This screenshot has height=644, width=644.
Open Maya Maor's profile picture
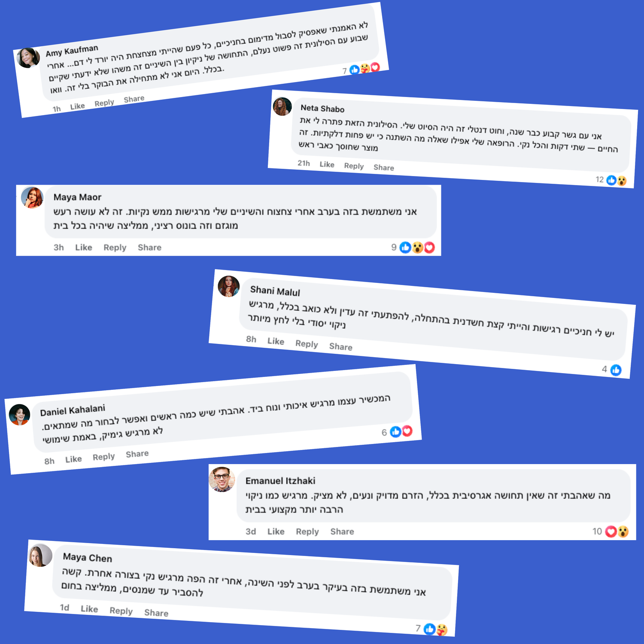click(x=32, y=197)
